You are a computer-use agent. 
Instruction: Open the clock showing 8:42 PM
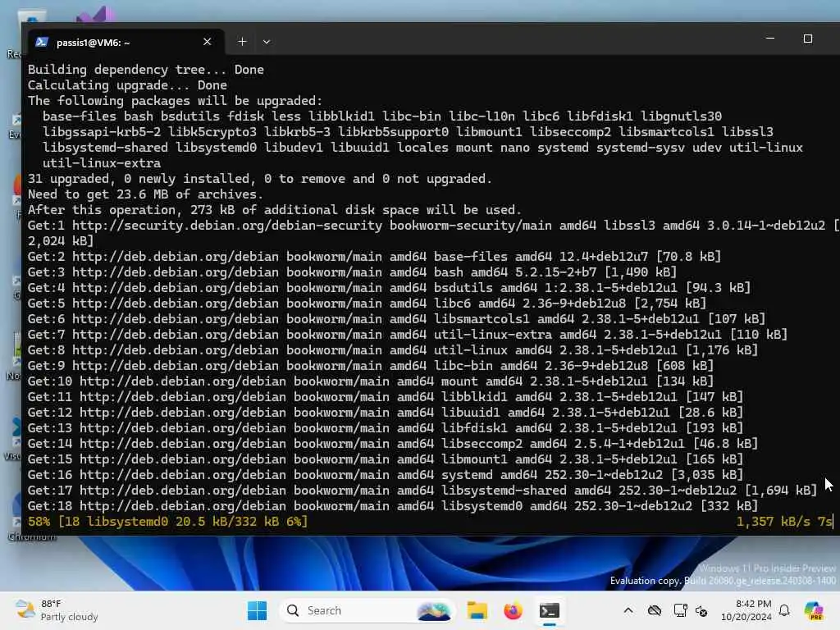tap(746, 610)
